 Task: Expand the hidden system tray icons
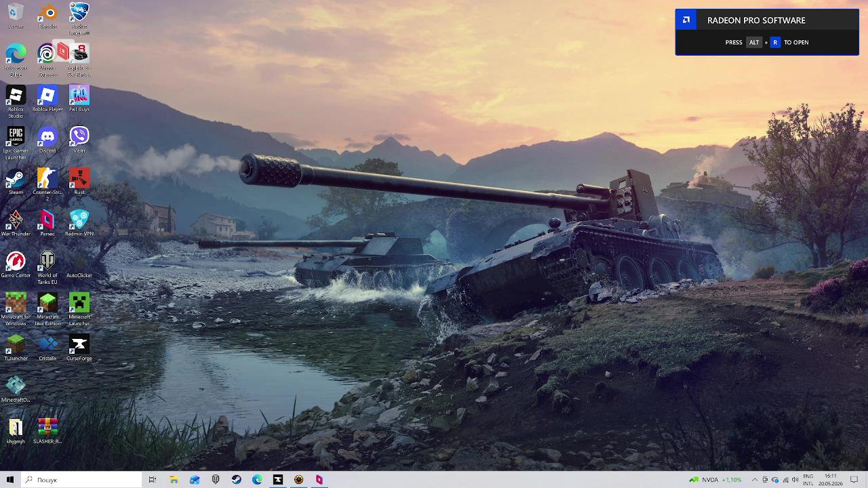(754, 480)
